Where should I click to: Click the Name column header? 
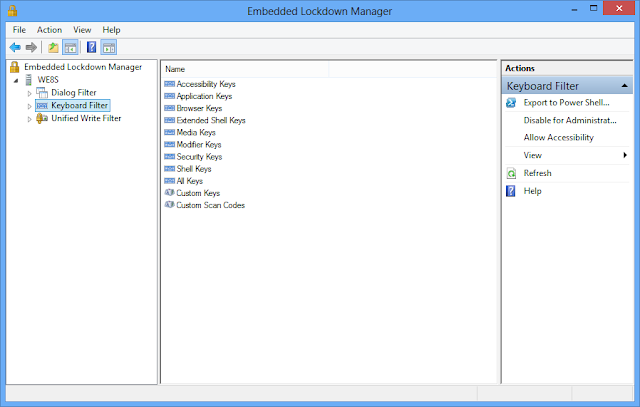pos(247,69)
